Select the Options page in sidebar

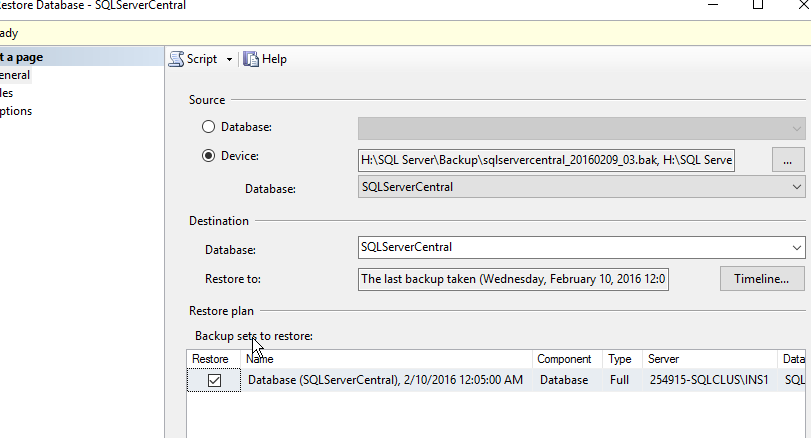pyautogui.click(x=16, y=111)
